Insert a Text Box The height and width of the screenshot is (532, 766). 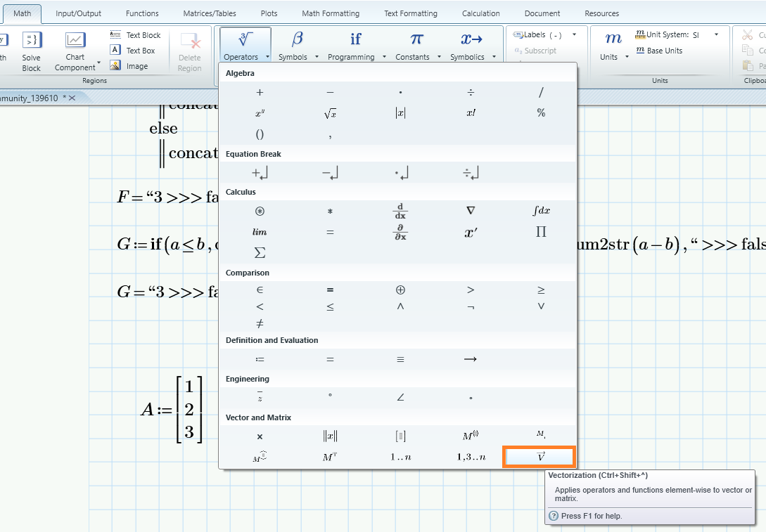(x=136, y=50)
